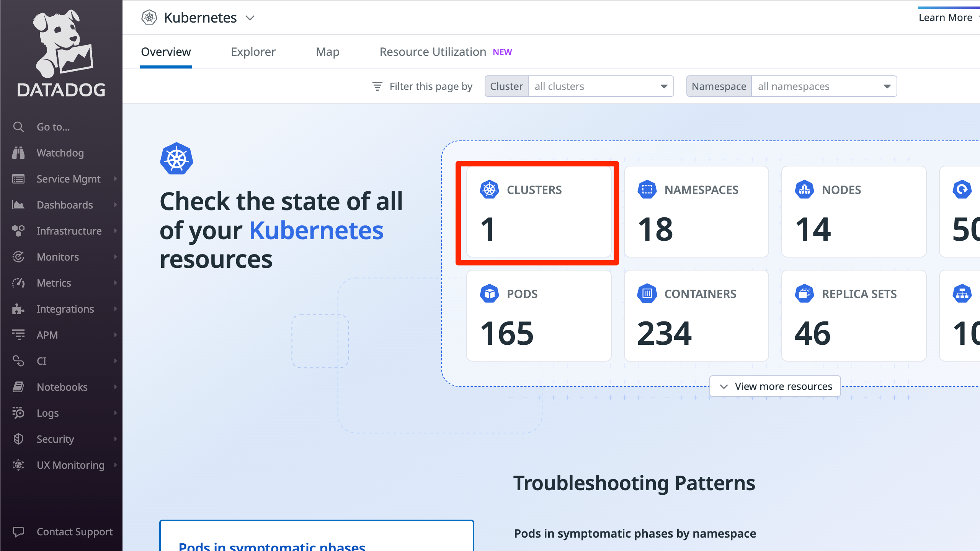Select the Logs magnifying icon
The width and height of the screenshot is (980, 551).
[18, 413]
